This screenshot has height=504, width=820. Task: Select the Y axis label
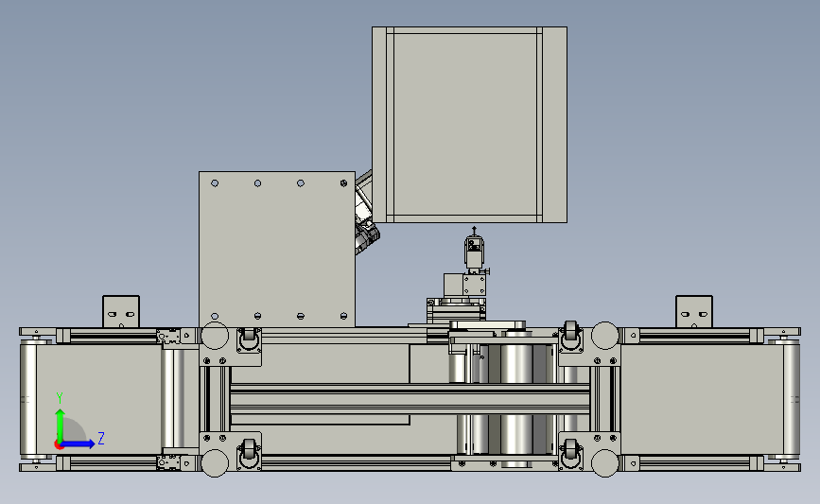click(60, 398)
